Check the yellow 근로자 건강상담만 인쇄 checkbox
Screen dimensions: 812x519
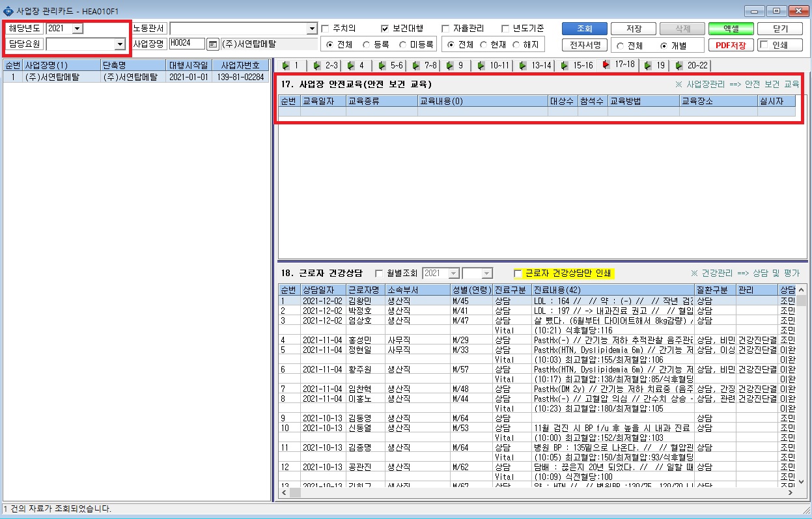[x=518, y=274]
